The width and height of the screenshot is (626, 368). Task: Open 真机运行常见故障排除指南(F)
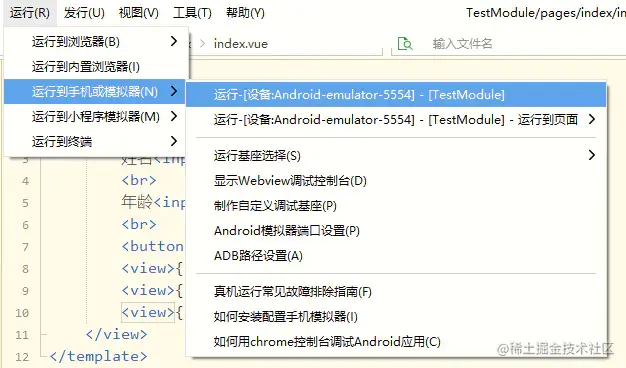(x=396, y=292)
